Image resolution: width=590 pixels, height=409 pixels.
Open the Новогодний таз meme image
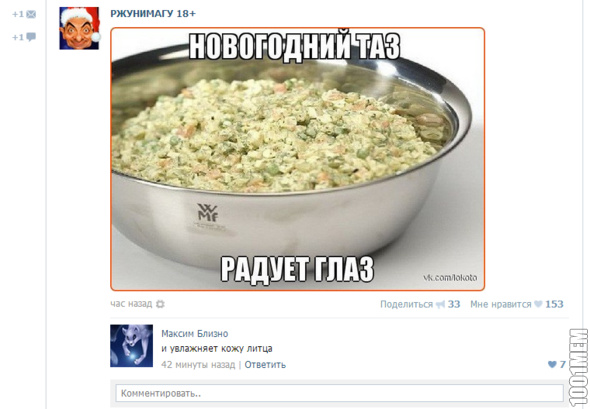point(298,159)
